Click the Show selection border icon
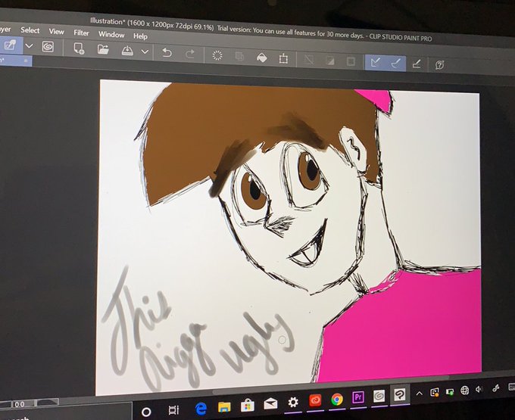 click(x=351, y=62)
